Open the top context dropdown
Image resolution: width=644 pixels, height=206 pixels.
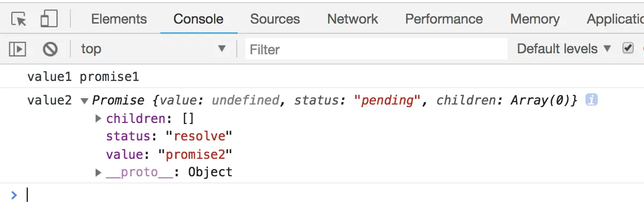click(x=153, y=49)
